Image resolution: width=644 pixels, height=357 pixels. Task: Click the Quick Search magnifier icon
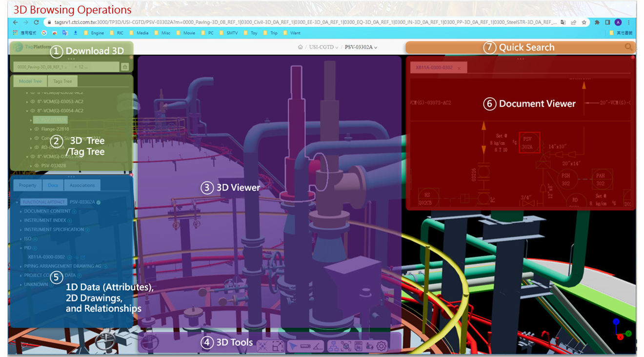(628, 47)
